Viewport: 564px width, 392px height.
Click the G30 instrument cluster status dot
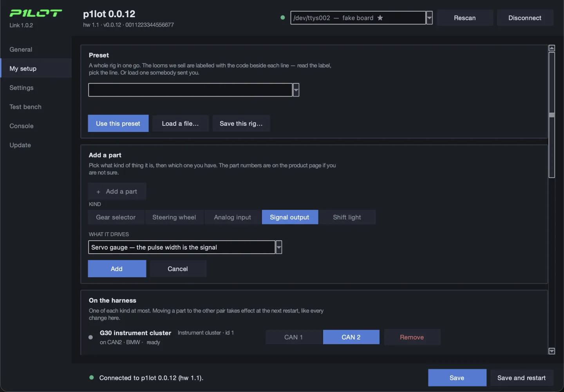[91, 337]
